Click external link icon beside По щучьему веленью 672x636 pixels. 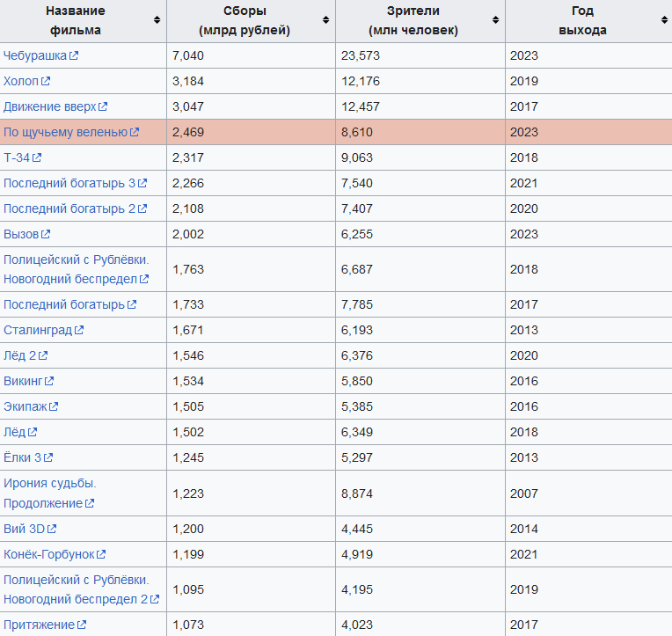tap(135, 132)
